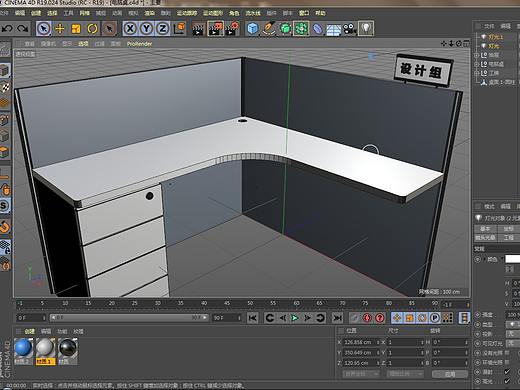Image resolution: width=520 pixels, height=390 pixels.
Task: Select the Rotate tool
Action: click(92, 29)
